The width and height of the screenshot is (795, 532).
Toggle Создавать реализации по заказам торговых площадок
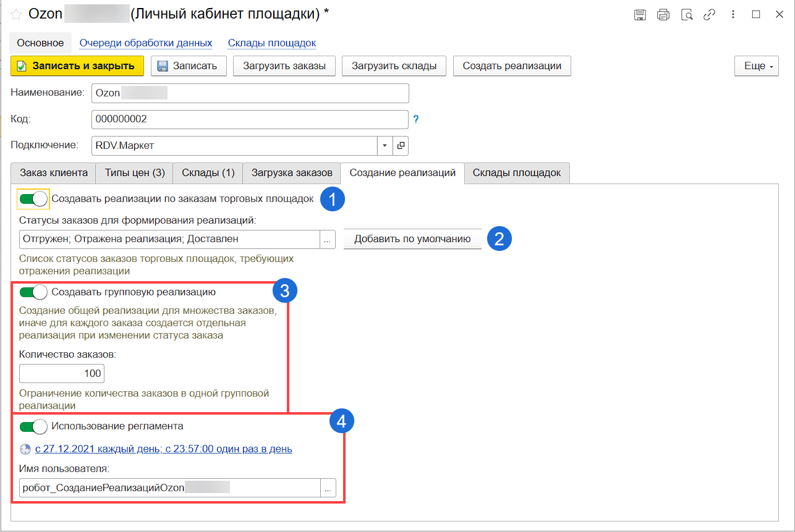[x=34, y=199]
